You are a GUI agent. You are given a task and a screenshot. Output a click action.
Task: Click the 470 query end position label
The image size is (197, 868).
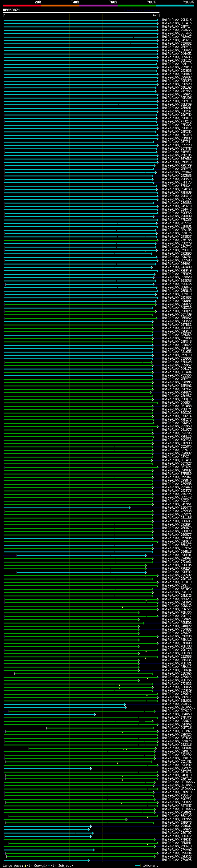click(x=155, y=15)
